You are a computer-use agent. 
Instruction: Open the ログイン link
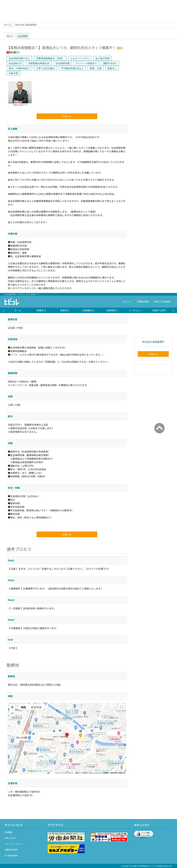127,302
